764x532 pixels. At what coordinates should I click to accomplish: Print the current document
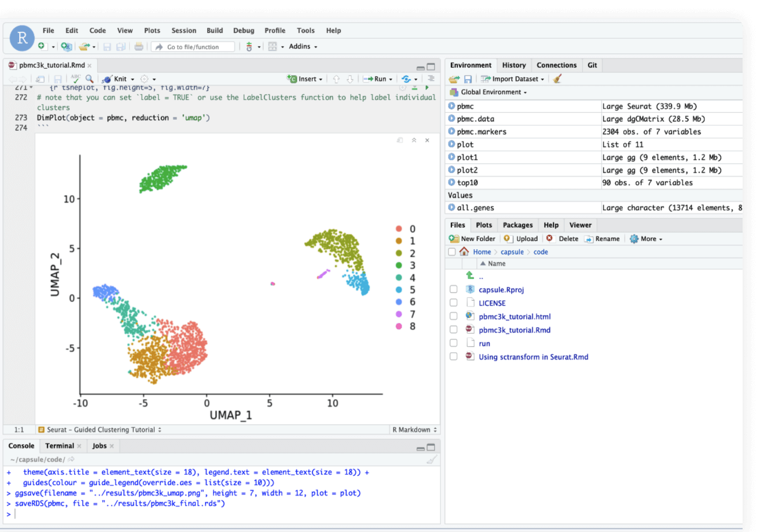(x=138, y=46)
